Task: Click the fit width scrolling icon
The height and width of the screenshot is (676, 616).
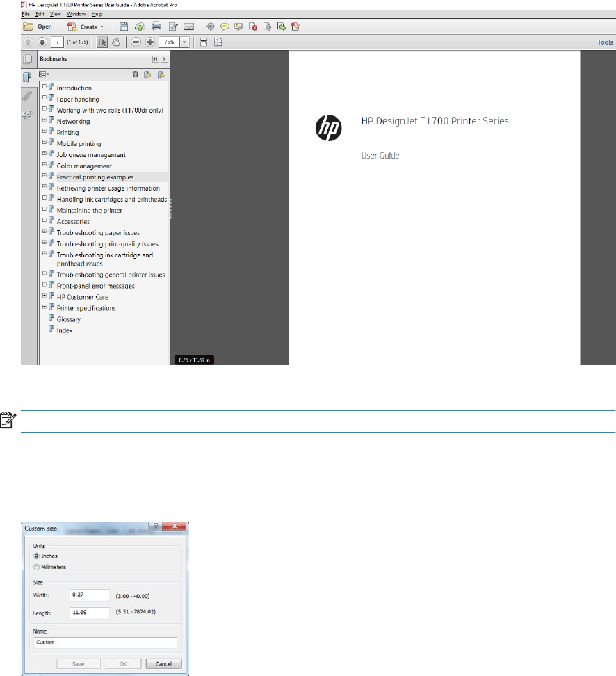Action: pyautogui.click(x=204, y=42)
